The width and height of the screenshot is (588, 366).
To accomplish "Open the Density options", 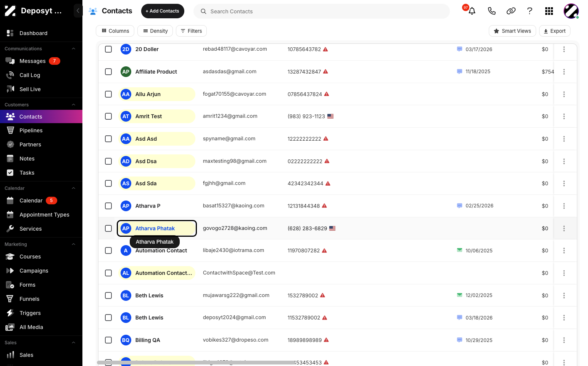I will click(155, 31).
